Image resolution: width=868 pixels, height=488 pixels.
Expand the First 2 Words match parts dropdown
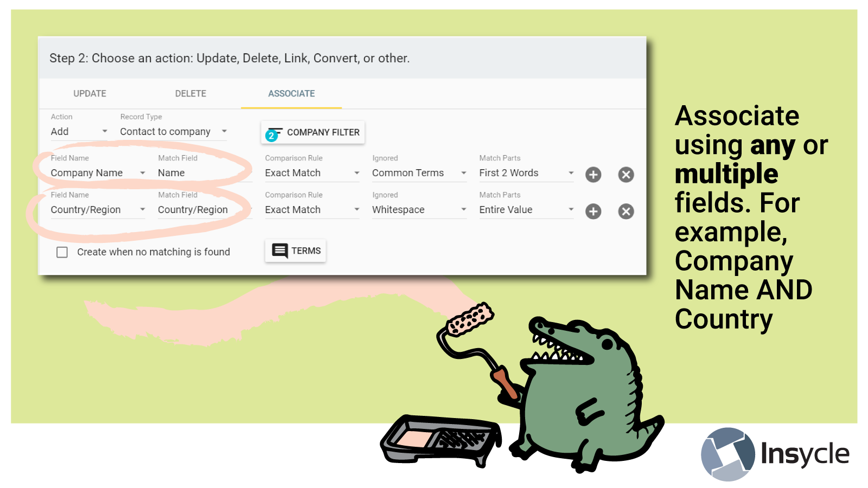[526, 173]
